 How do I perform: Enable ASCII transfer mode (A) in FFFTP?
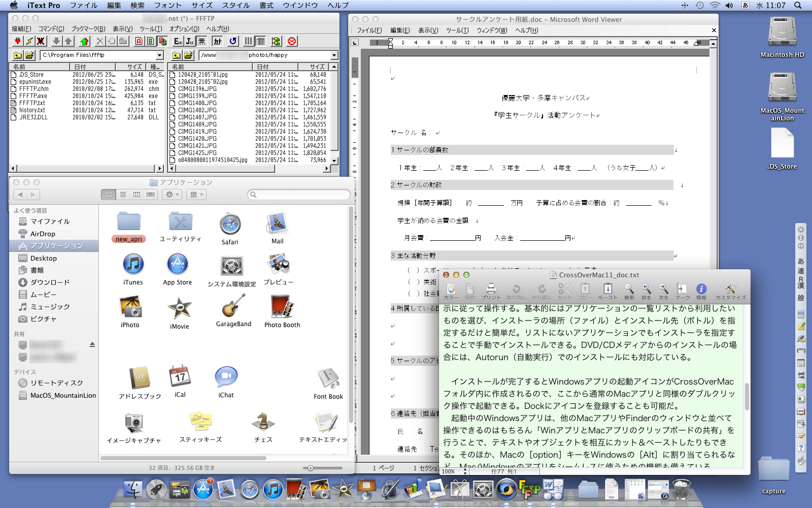[139, 41]
